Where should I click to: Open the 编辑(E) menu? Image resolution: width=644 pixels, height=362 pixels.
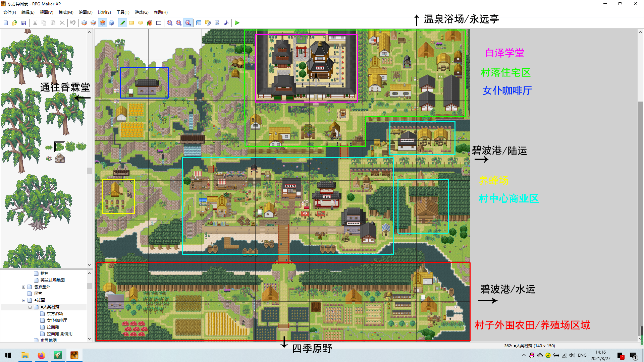point(28,12)
